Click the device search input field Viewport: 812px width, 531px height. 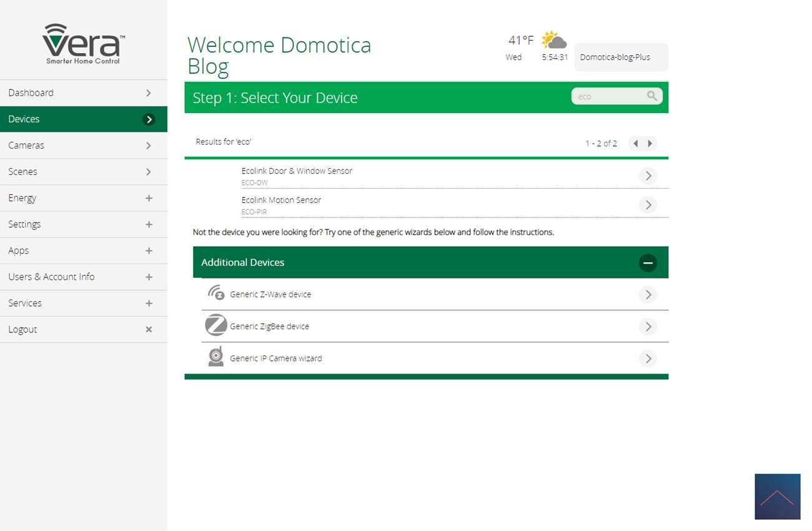coord(609,97)
